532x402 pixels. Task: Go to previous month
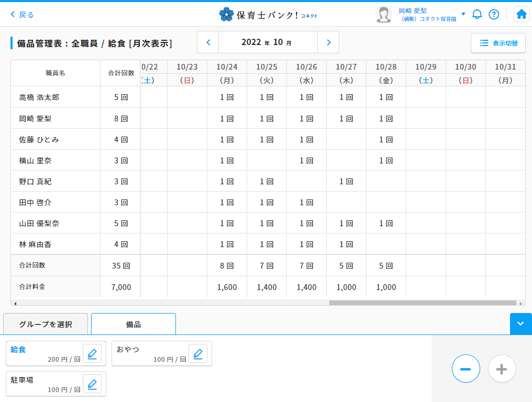coord(208,42)
